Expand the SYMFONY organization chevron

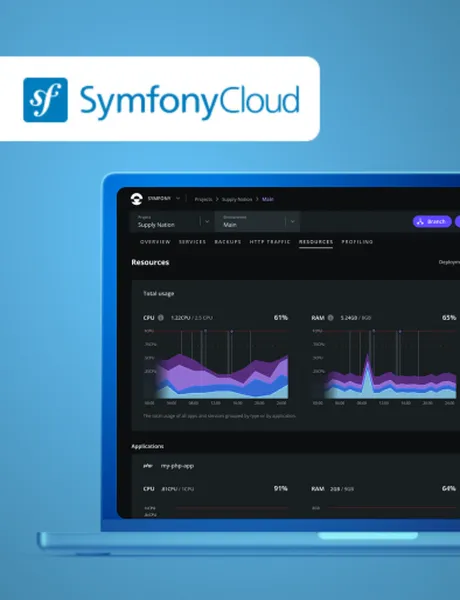pos(178,199)
